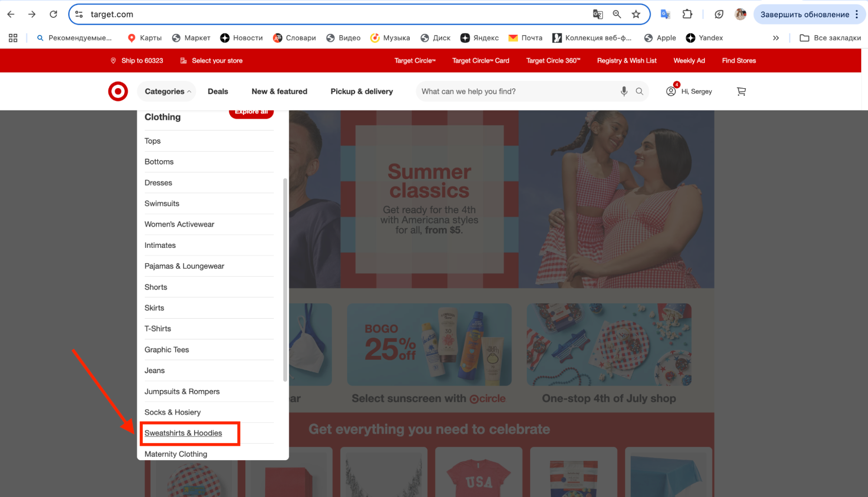Open the Deals menu item
This screenshot has width=868, height=497.
coord(218,91)
